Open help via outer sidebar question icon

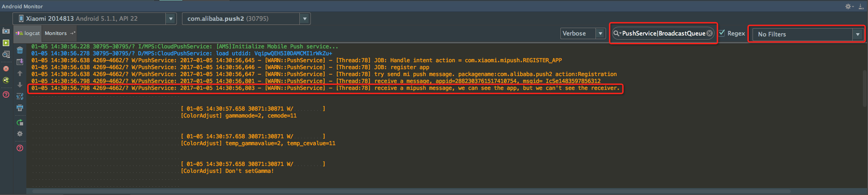6,95
